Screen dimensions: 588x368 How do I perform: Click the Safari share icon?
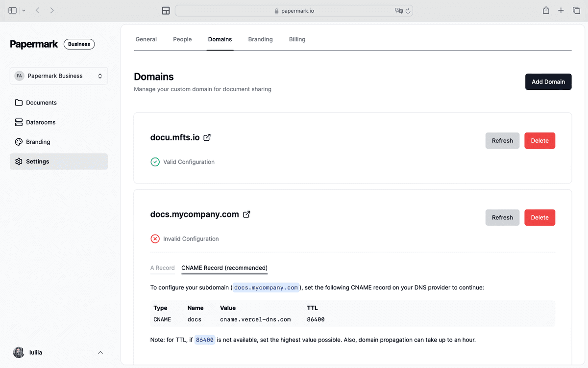[546, 10]
